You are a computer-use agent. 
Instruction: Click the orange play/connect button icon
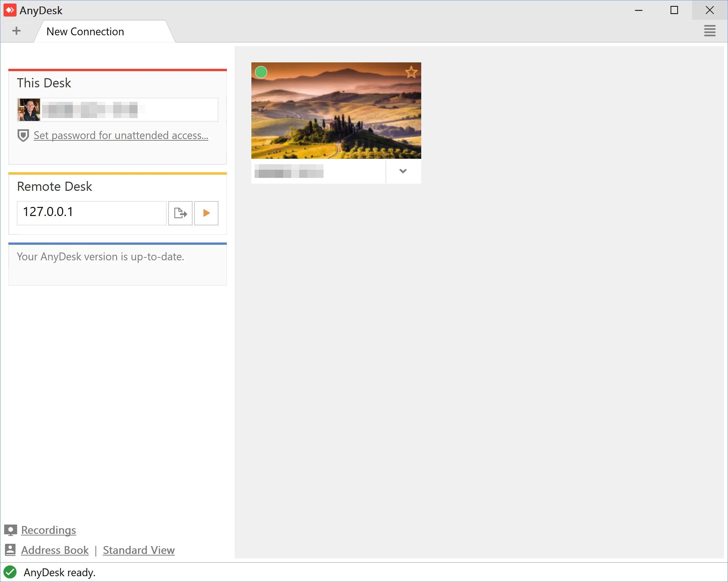206,213
